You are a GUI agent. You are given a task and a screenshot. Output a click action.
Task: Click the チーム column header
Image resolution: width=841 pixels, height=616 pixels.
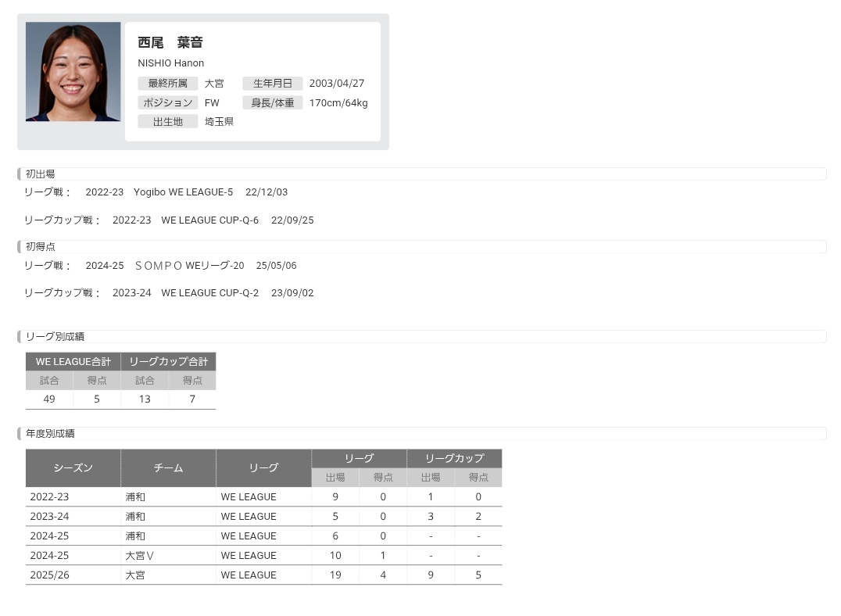(168, 468)
